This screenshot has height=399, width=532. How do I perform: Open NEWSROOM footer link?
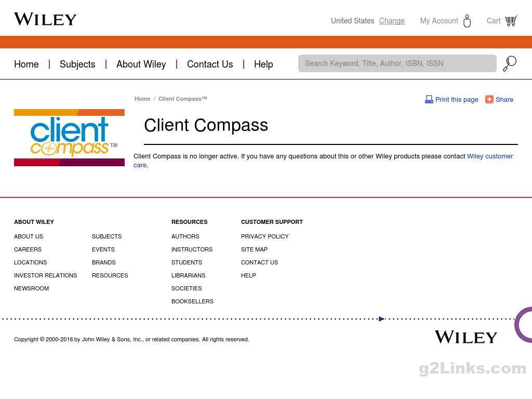tap(32, 288)
